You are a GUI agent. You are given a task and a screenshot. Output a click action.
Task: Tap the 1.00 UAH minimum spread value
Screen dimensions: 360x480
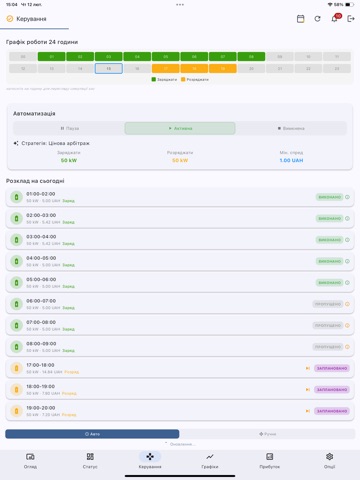click(291, 160)
